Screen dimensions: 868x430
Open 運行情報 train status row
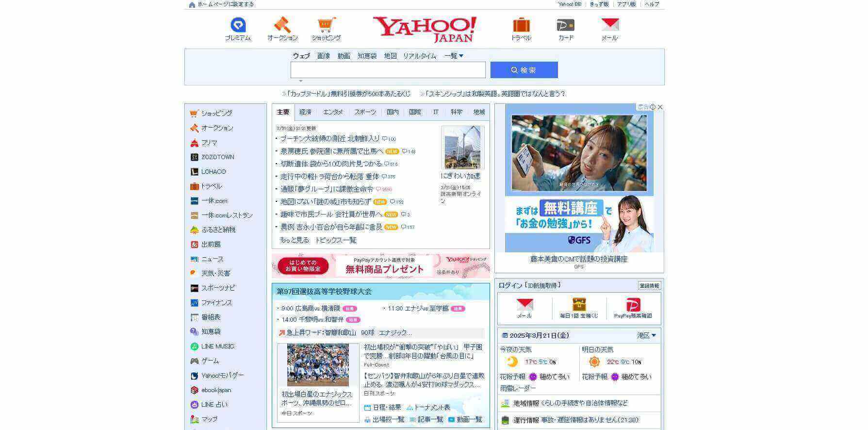tap(579, 420)
